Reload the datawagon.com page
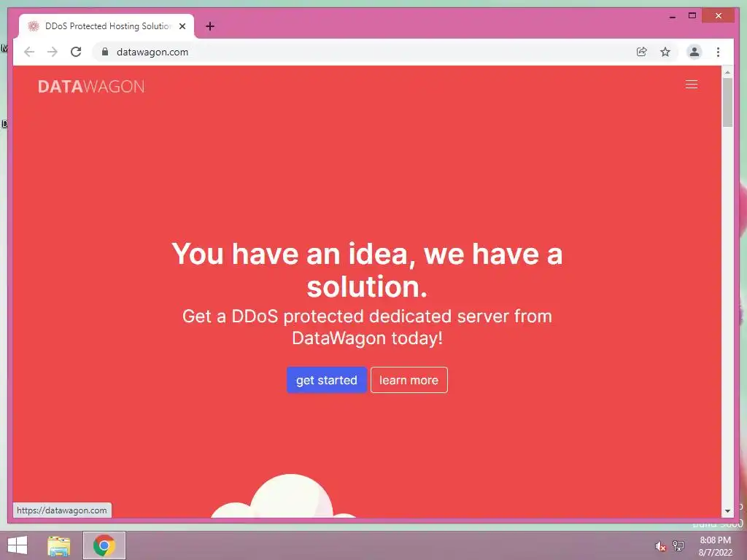Image resolution: width=747 pixels, height=560 pixels. 76,52
